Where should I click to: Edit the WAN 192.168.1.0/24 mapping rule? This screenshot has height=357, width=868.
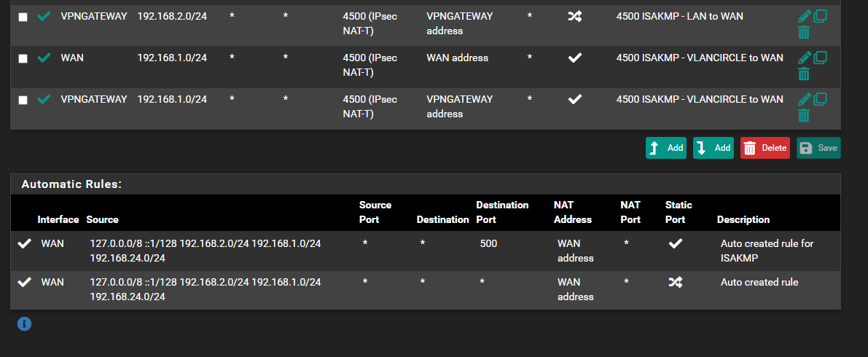click(x=805, y=58)
